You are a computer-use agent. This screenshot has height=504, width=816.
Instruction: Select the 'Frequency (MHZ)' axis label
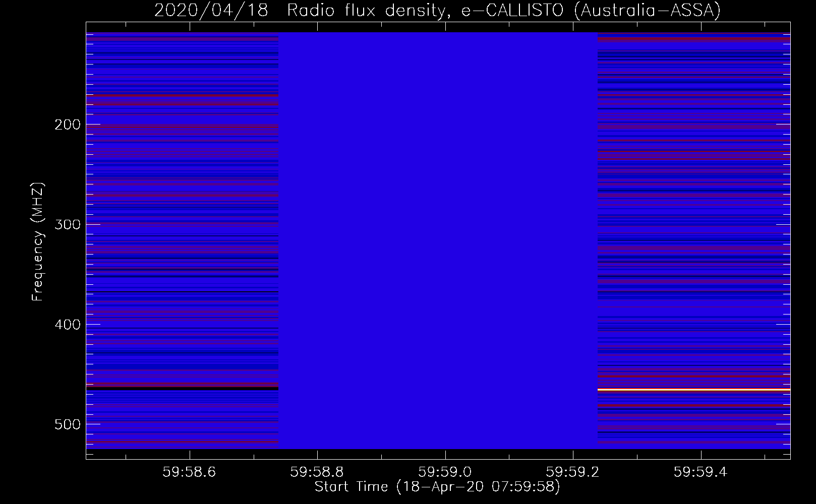[x=38, y=241]
